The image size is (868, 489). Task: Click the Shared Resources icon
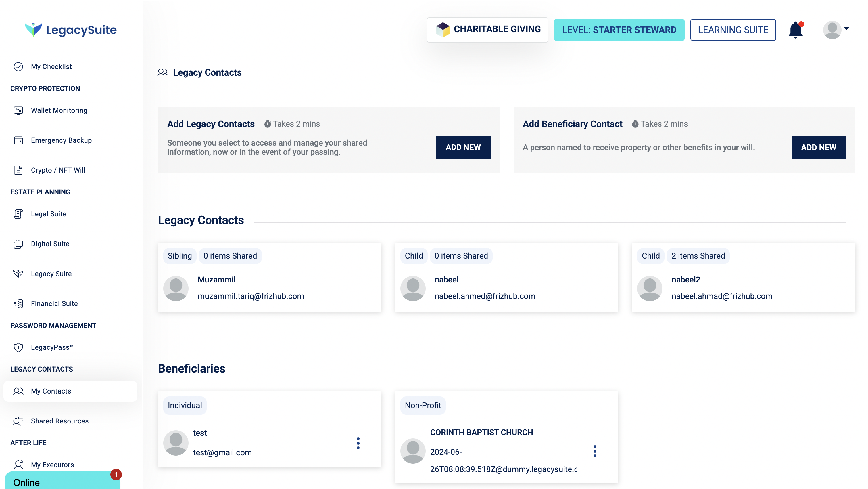point(18,421)
